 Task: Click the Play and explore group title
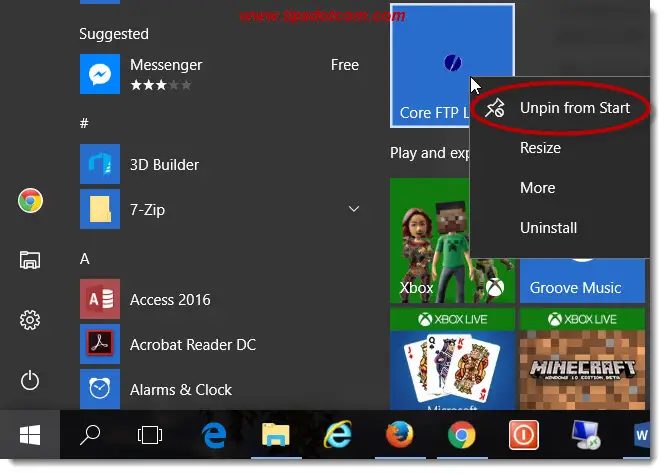click(430, 153)
